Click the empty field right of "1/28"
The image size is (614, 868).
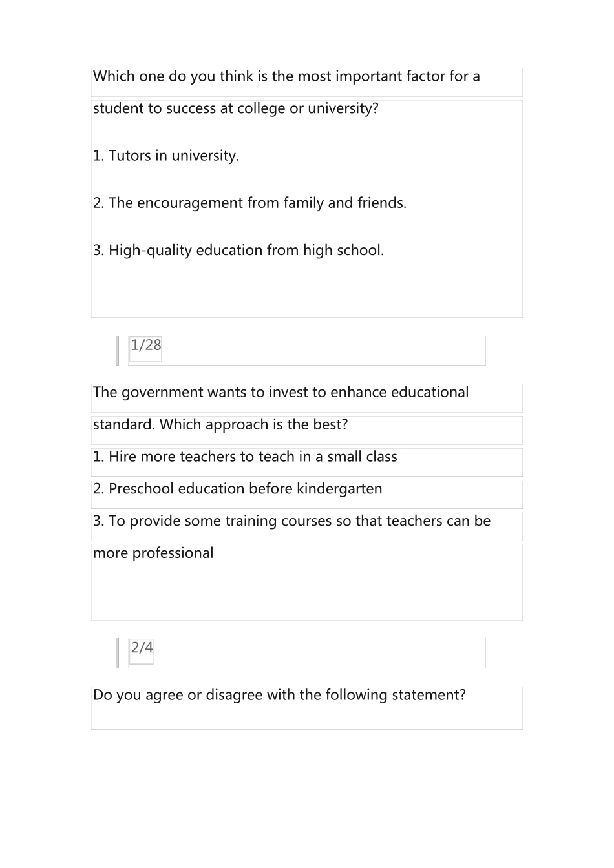(x=323, y=350)
